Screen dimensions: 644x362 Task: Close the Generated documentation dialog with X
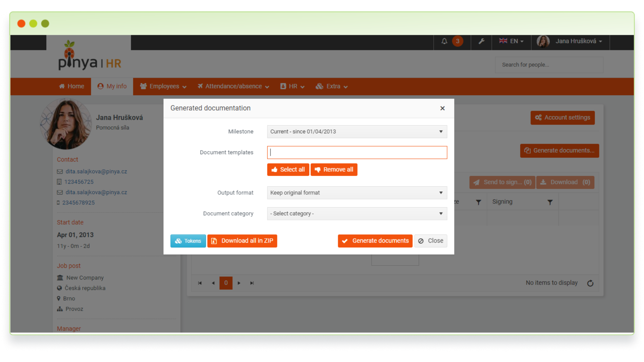pyautogui.click(x=442, y=108)
